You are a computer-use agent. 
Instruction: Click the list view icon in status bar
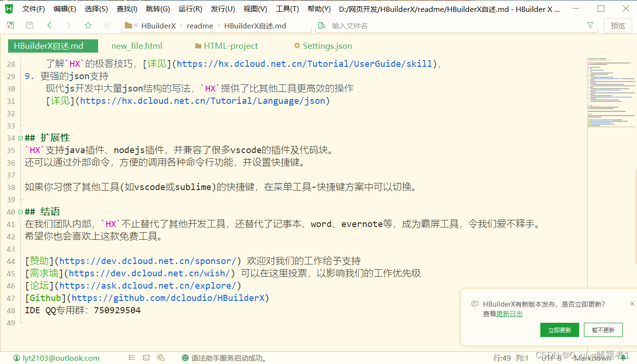[132, 358]
